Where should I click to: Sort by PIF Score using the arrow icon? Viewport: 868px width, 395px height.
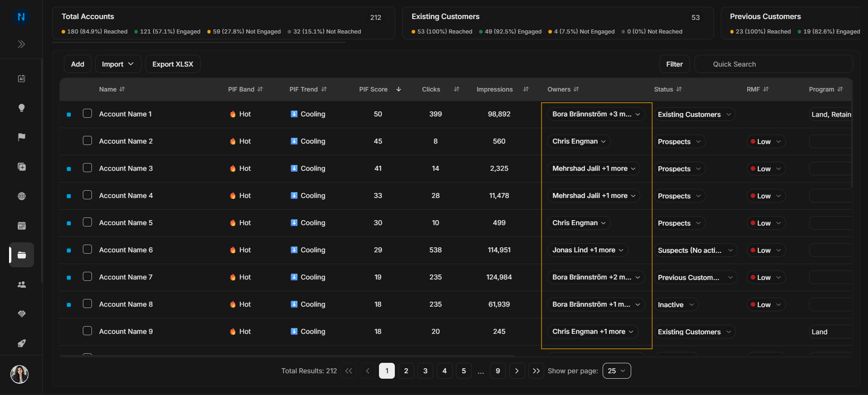tap(398, 89)
